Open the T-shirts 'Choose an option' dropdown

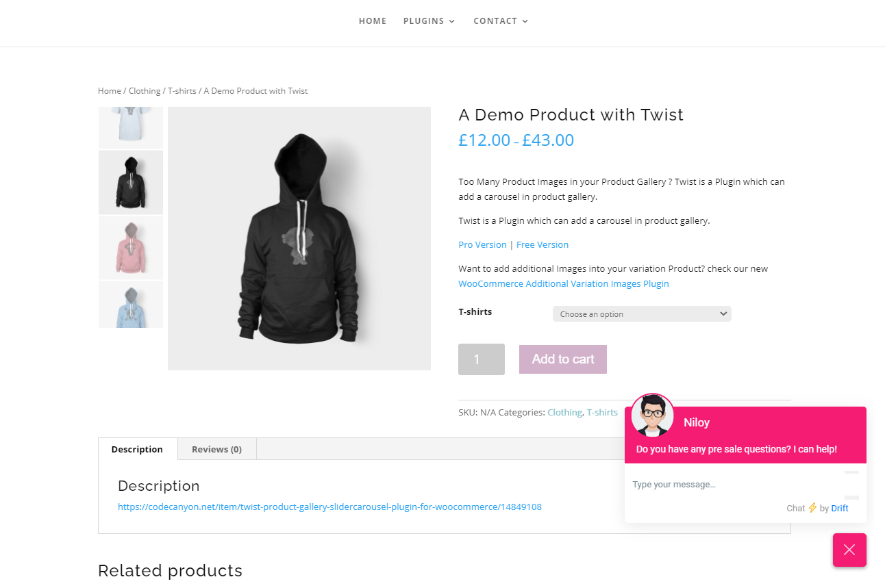642,314
